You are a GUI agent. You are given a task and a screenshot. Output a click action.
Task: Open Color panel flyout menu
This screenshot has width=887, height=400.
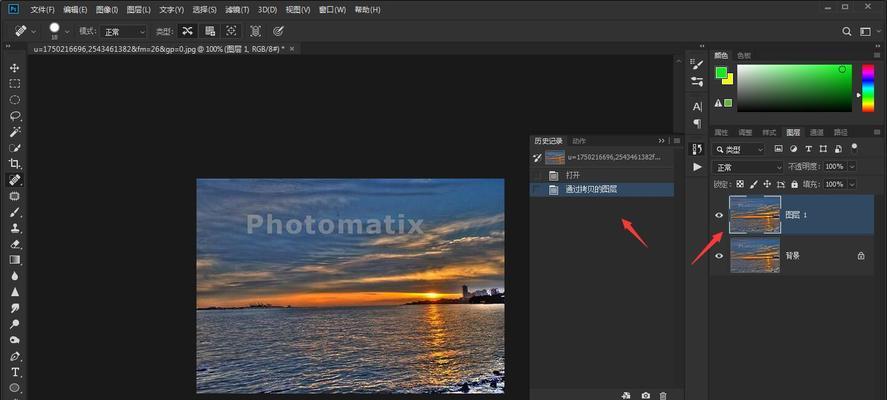[x=877, y=55]
